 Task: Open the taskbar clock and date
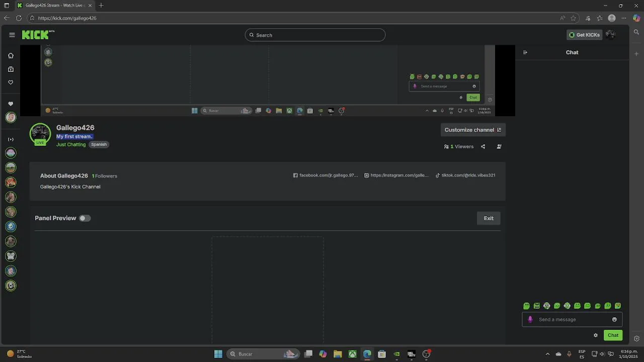[629, 354]
